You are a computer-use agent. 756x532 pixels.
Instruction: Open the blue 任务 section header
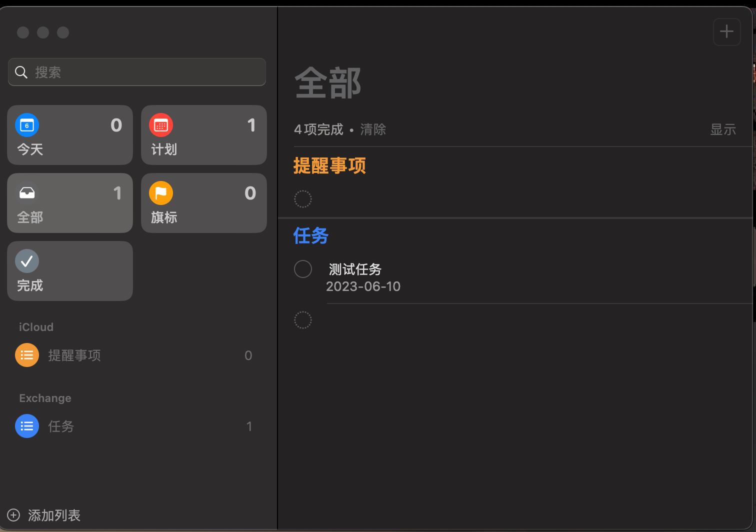pyautogui.click(x=310, y=235)
